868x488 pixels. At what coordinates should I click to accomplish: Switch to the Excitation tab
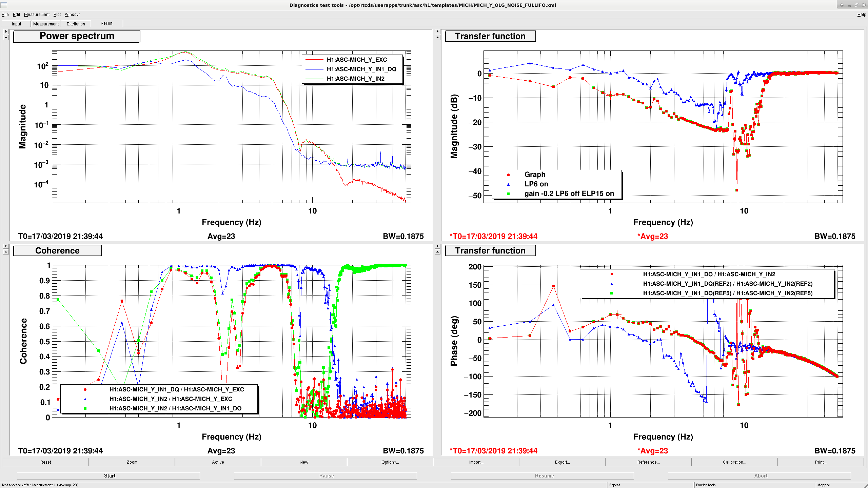(x=76, y=24)
